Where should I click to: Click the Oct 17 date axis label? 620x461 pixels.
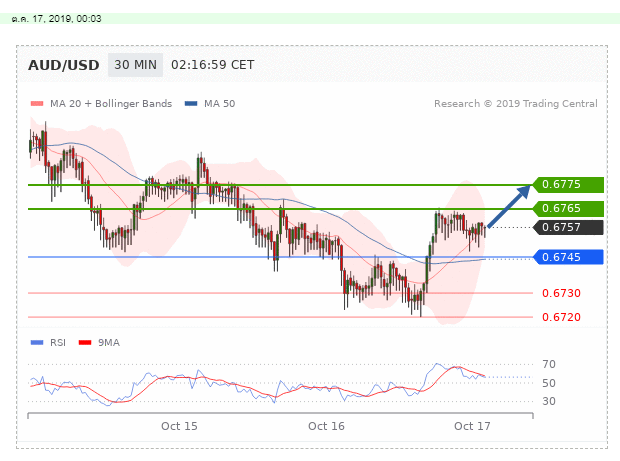472,426
